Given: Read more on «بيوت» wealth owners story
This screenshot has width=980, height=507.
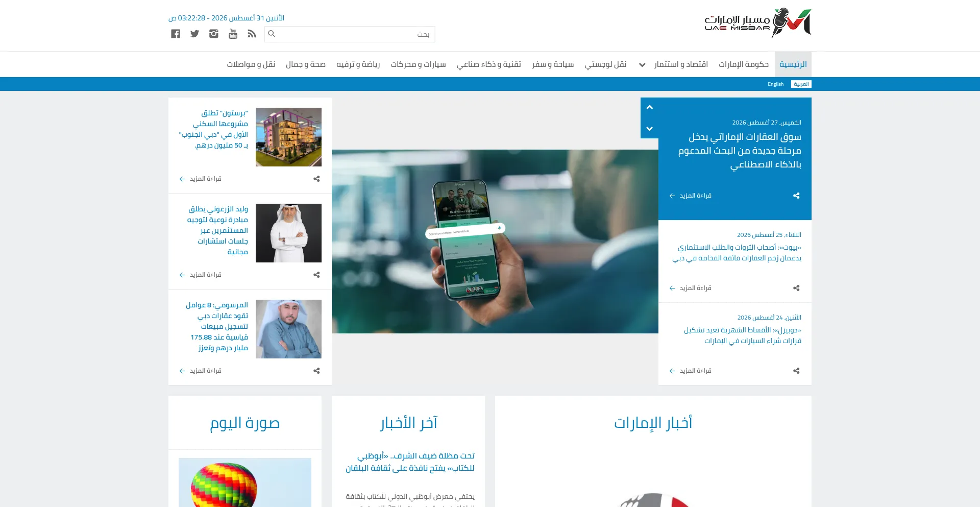Looking at the screenshot, I should [695, 288].
